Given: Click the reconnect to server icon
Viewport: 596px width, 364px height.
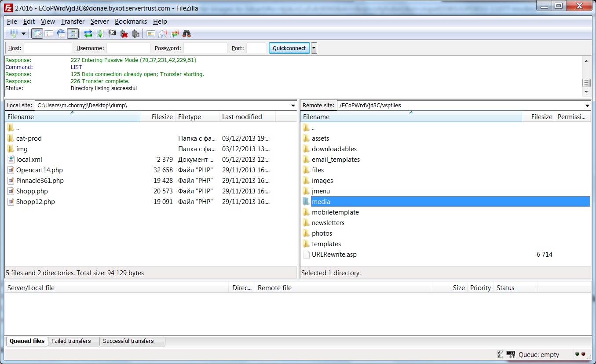Looking at the screenshot, I should 135,33.
